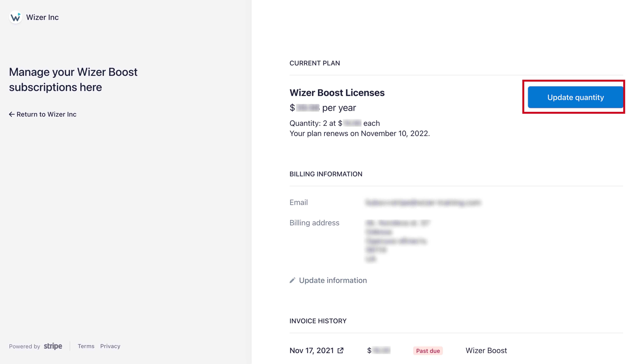Viewport: 626px width, 364px height.
Task: Click the plan renewal date text
Action: click(359, 133)
